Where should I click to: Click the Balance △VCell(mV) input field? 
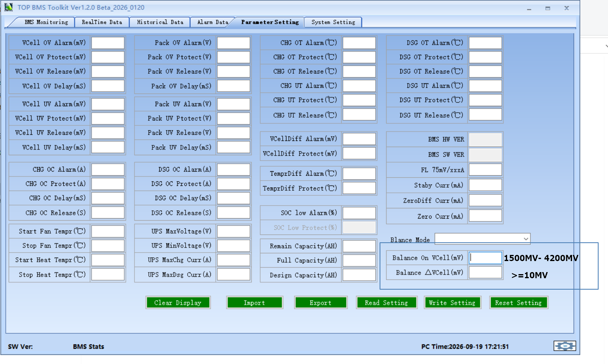[485, 272]
